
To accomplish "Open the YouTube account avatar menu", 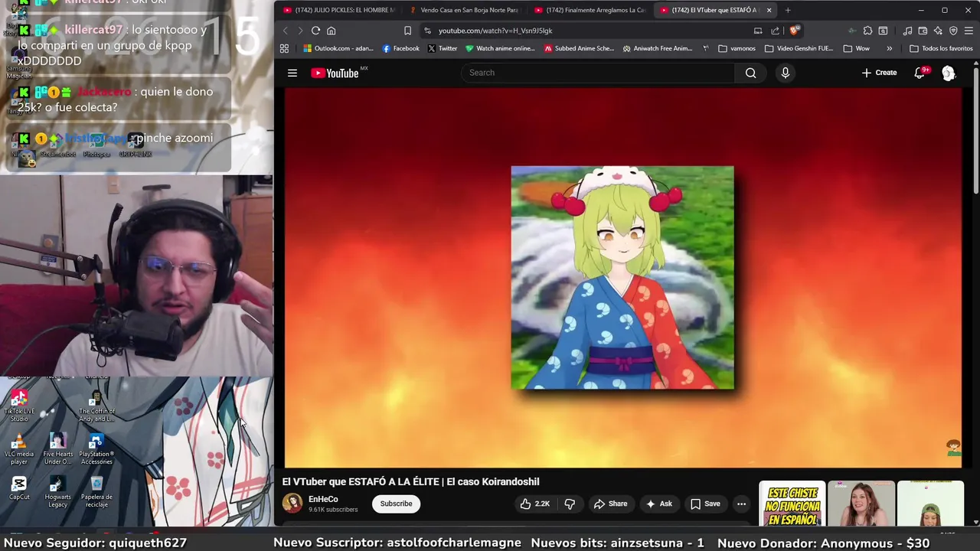I will tap(949, 73).
